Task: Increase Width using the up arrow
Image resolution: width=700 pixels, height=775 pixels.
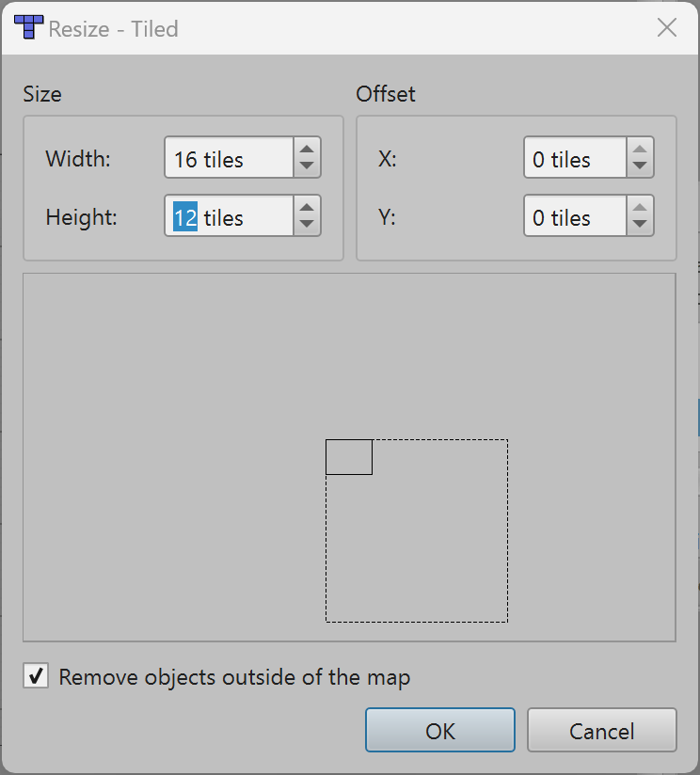Action: (307, 149)
